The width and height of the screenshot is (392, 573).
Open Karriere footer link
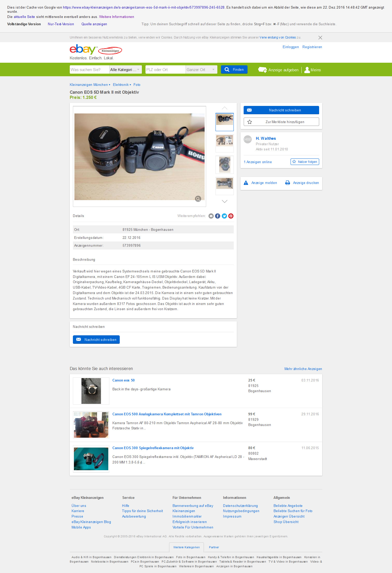click(78, 511)
